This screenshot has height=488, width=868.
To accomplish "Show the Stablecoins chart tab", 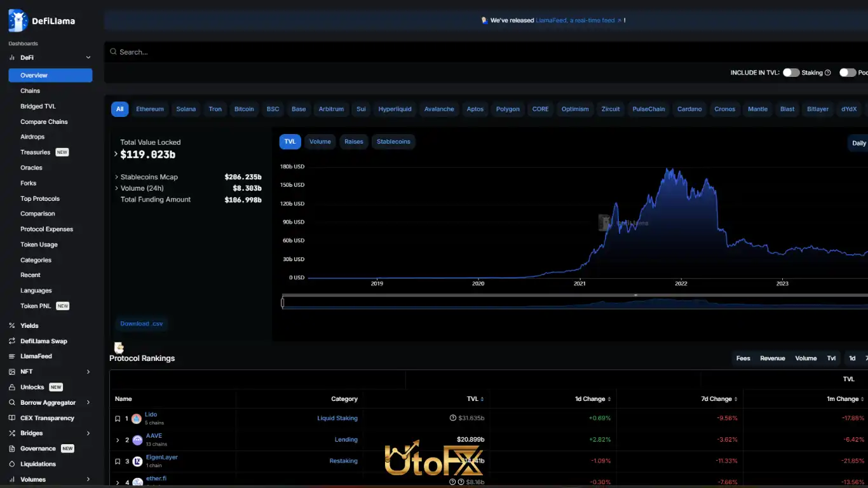I will pyautogui.click(x=393, y=142).
